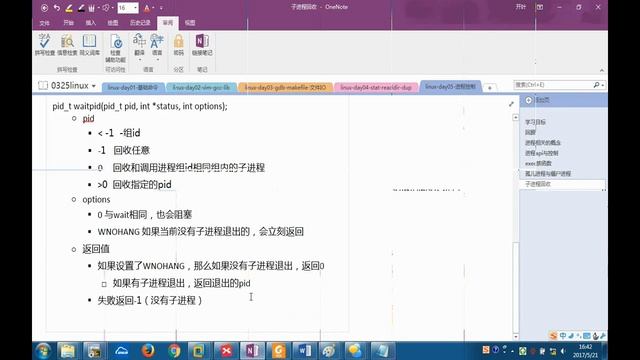Click the Password (密码) section lock
This screenshot has width=640, height=360.
pos(178,45)
